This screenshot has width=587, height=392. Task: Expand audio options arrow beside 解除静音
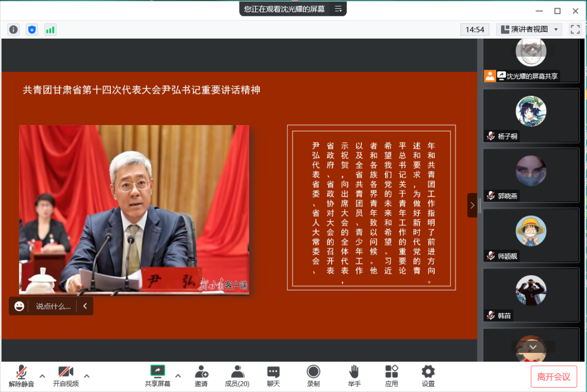point(42,376)
